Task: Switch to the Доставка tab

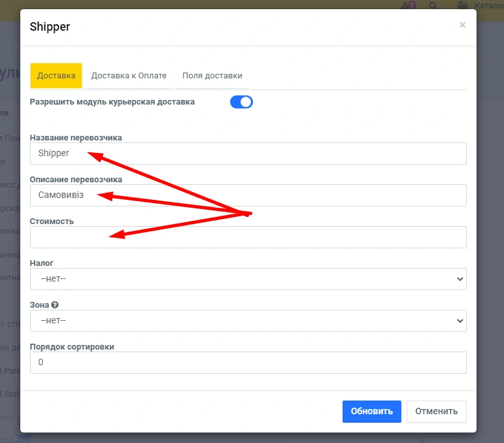Action: [x=56, y=76]
